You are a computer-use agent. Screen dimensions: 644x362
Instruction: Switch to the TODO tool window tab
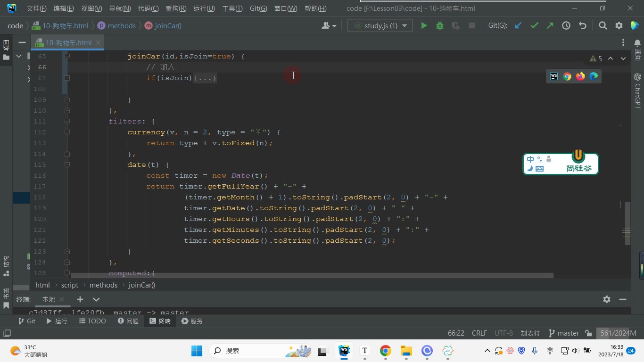(x=92, y=321)
